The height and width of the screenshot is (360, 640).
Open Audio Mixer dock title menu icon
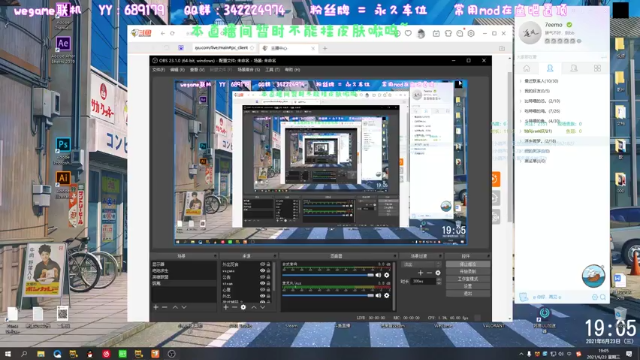(x=395, y=256)
